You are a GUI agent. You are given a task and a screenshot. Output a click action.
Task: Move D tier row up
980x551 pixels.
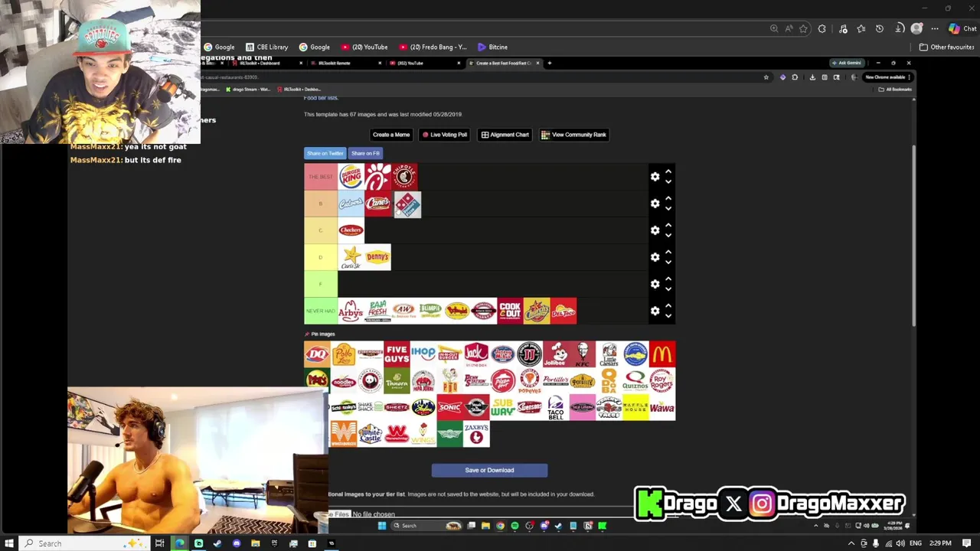pos(668,252)
